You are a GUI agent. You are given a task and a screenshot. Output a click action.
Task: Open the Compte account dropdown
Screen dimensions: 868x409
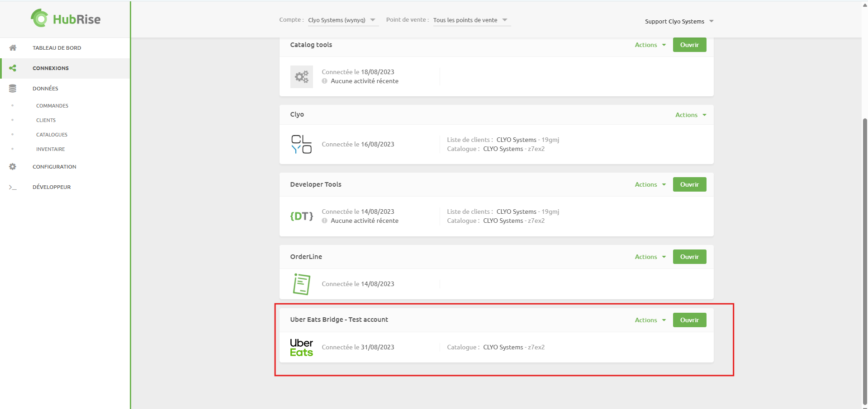343,20
